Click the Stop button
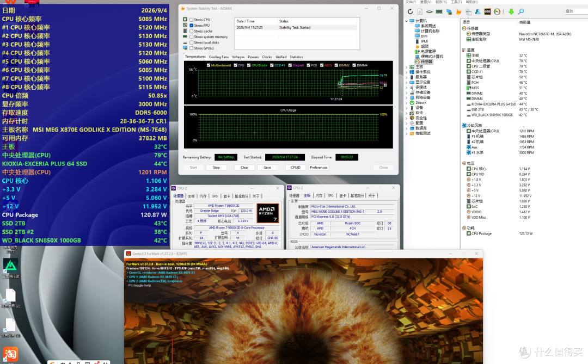The width and height of the screenshot is (588, 364). 216,168
